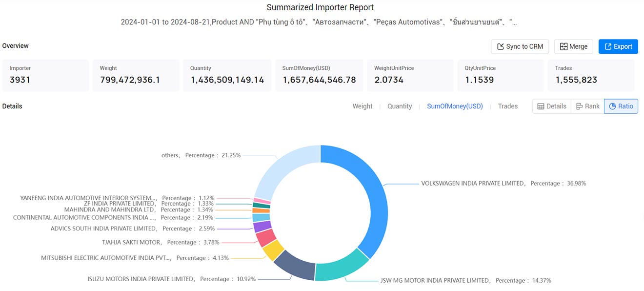Click the Summarized Importer Report title

pos(320,7)
